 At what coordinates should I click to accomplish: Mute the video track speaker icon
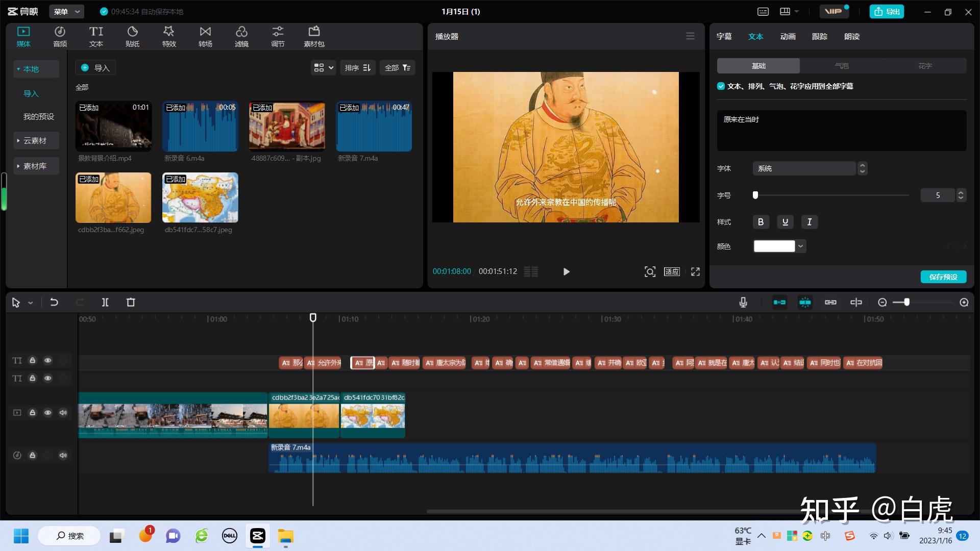tap(63, 412)
